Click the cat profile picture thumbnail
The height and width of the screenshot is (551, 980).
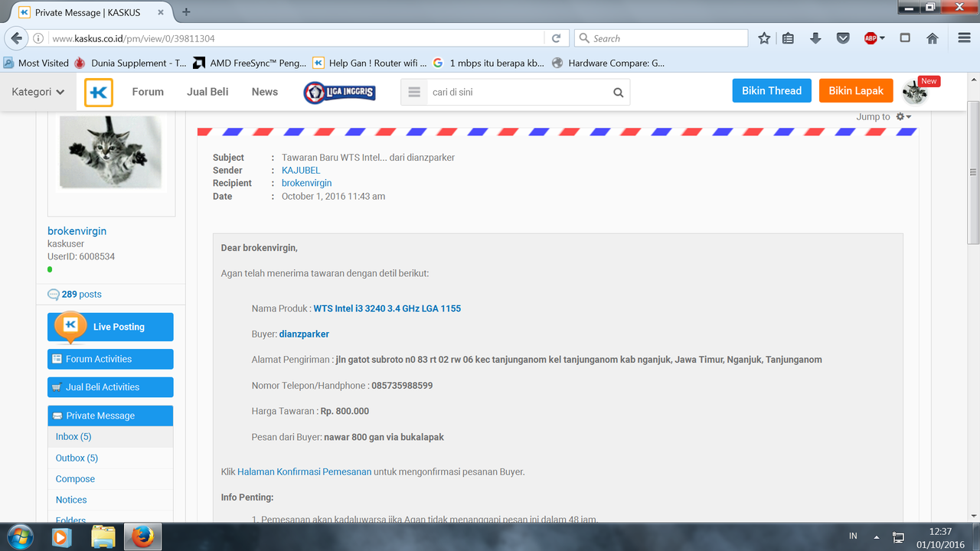coord(112,152)
